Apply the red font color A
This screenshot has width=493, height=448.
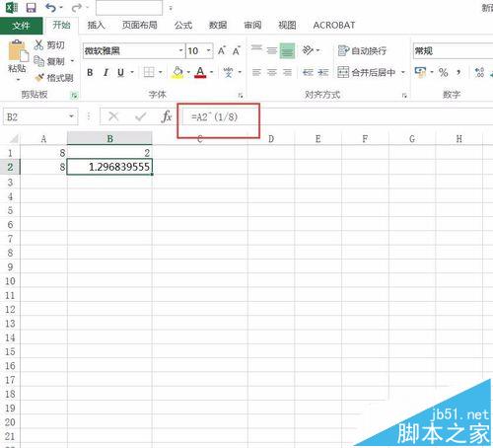pos(200,72)
